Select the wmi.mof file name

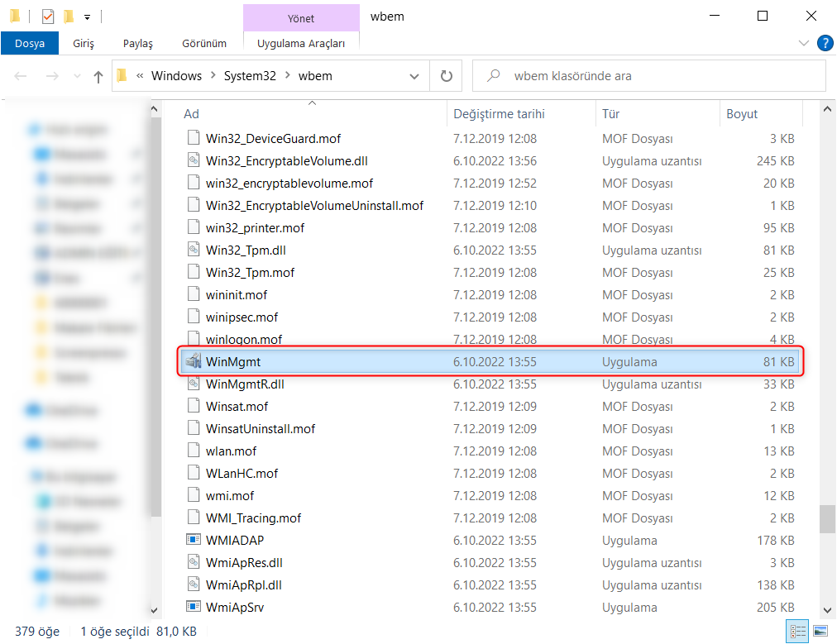coord(230,496)
